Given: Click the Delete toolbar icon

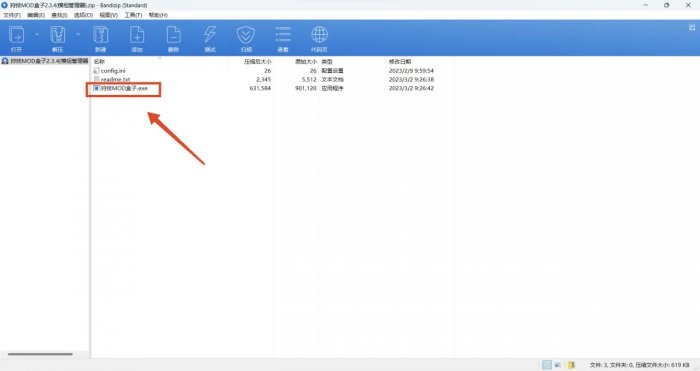Looking at the screenshot, I should click(x=173, y=38).
